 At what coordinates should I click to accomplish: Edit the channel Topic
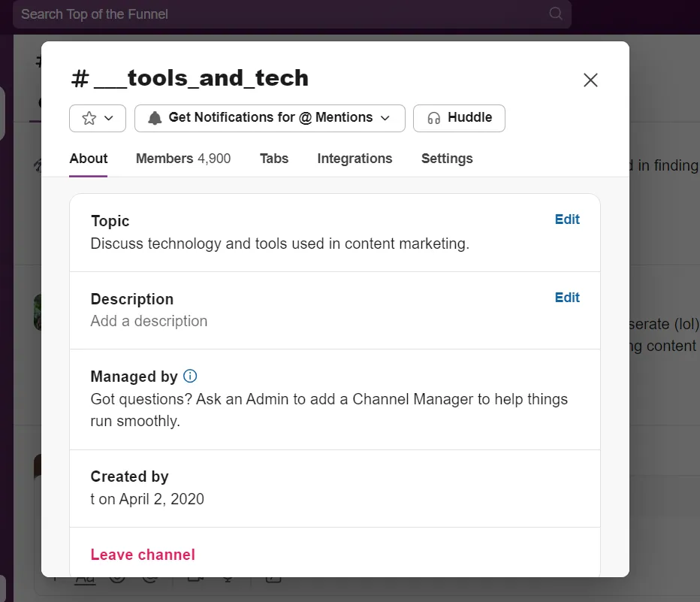click(567, 219)
